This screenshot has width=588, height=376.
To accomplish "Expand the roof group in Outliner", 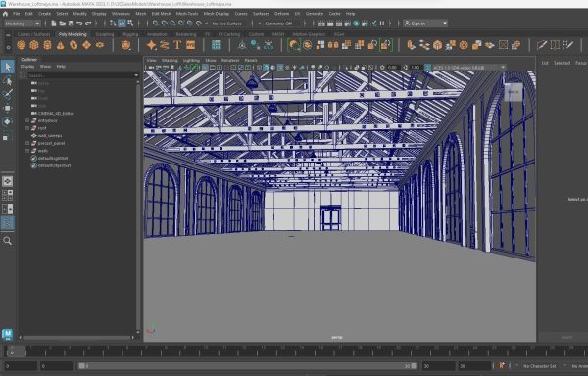I will tap(27, 128).
